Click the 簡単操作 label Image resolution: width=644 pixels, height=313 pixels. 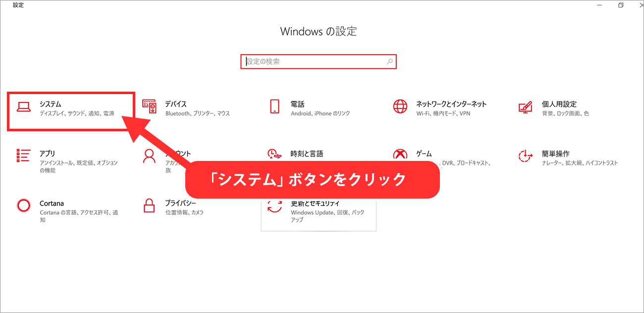(x=556, y=154)
